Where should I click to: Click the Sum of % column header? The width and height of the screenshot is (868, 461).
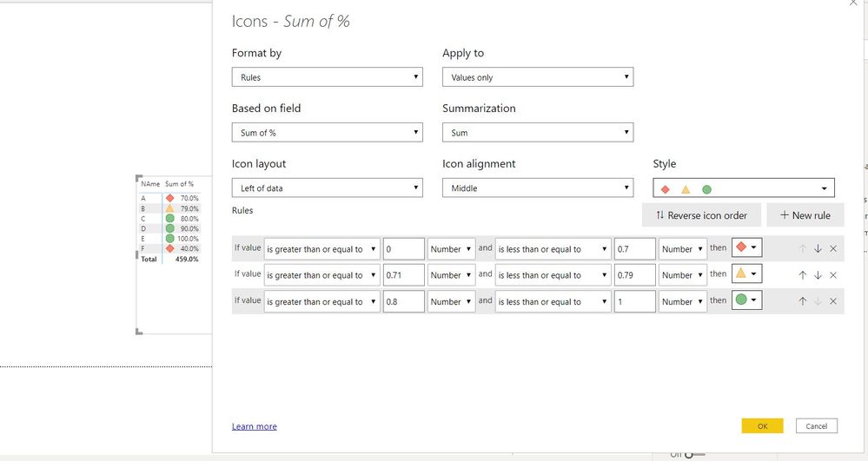179,184
